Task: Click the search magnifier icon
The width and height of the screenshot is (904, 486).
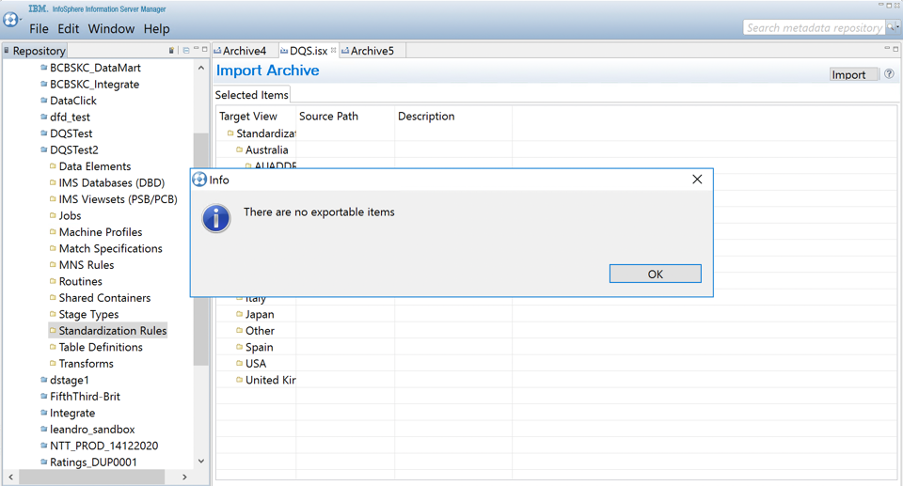Action: tap(892, 28)
